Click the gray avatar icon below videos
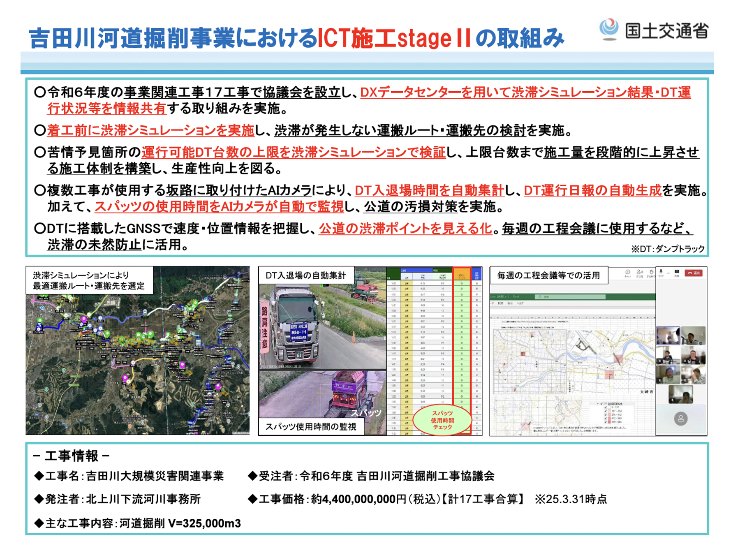This screenshot has height=560, width=740. 680,419
